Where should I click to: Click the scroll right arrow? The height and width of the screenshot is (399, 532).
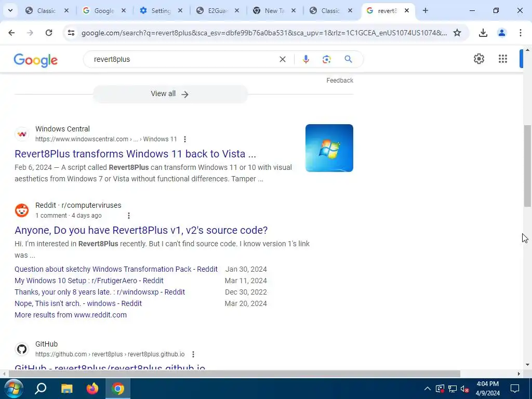[519, 374]
